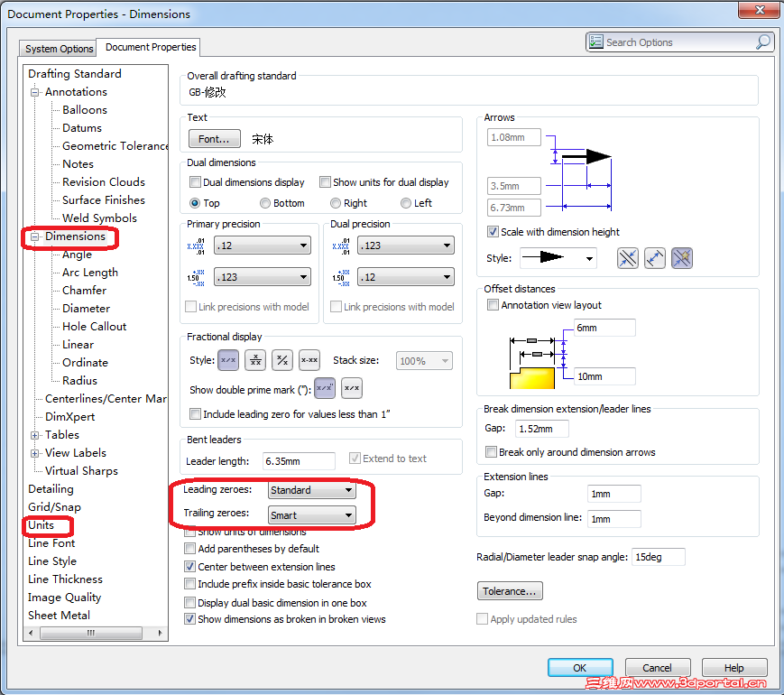Select Hole Callout under Dimensions
Viewport: 784px width, 695px height.
94,326
